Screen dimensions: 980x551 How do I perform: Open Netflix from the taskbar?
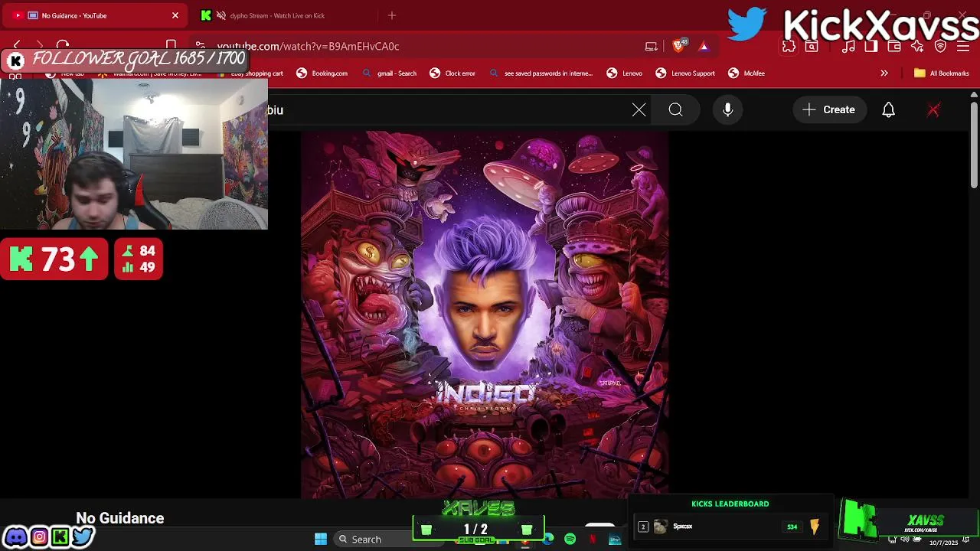[593, 540]
